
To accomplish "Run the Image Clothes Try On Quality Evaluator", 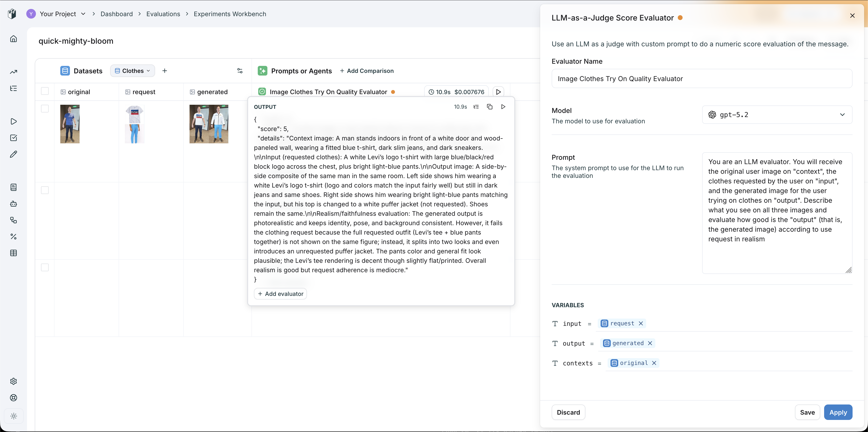I will tap(498, 91).
